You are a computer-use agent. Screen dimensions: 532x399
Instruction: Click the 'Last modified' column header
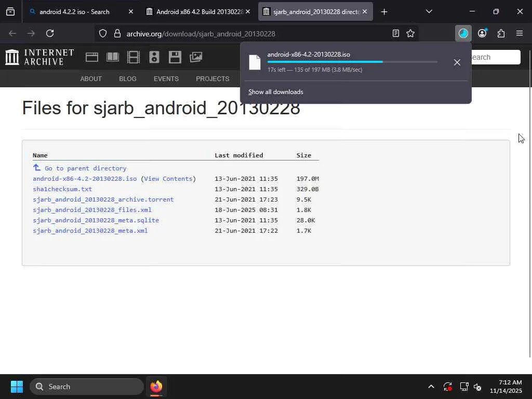pyautogui.click(x=238, y=155)
